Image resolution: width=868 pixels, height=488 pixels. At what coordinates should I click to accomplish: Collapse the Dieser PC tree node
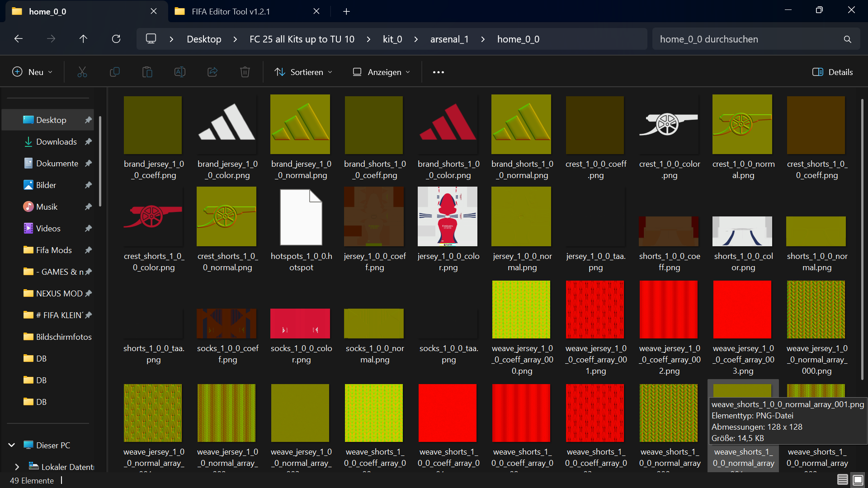pyautogui.click(x=12, y=445)
